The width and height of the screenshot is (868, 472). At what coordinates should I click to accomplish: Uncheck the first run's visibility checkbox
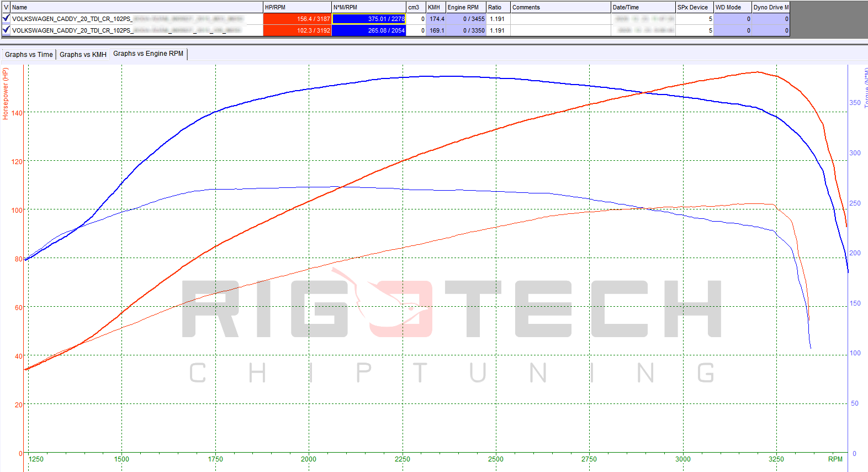pyautogui.click(x=6, y=18)
